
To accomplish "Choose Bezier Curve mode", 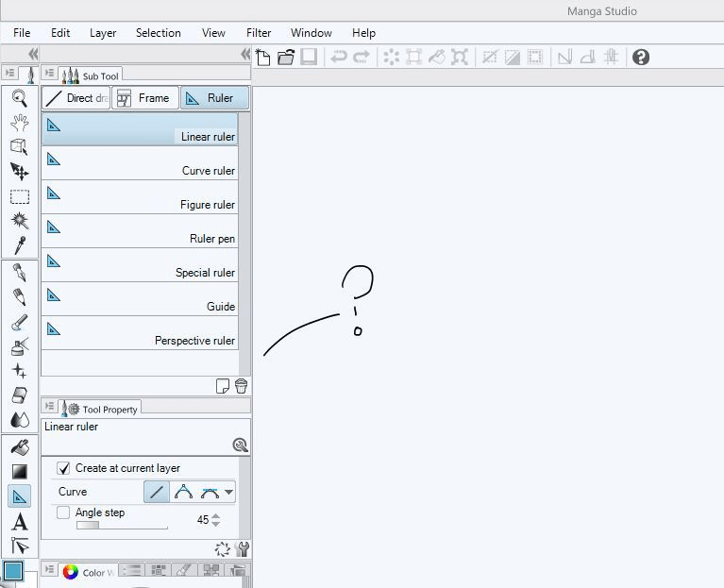I will (x=210, y=493).
